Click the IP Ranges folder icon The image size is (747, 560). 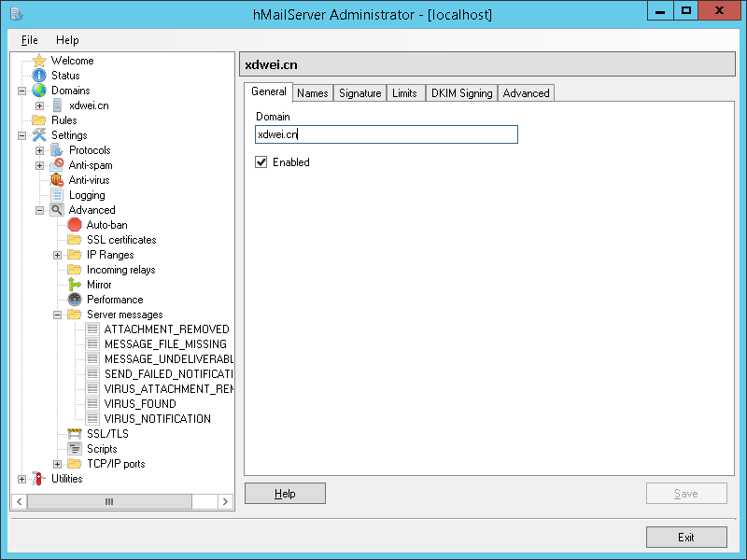click(75, 254)
